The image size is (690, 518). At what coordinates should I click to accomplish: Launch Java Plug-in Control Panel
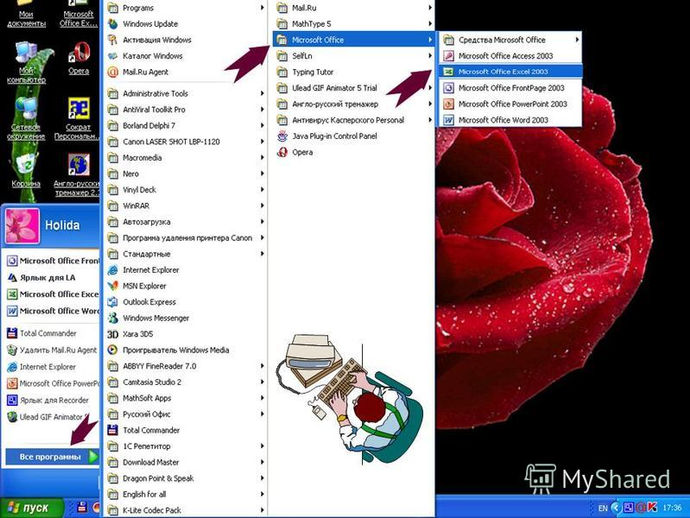pos(353,136)
